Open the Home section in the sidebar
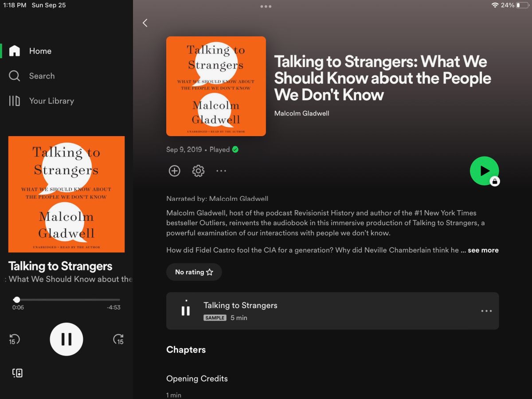532x399 pixels. (x=40, y=51)
